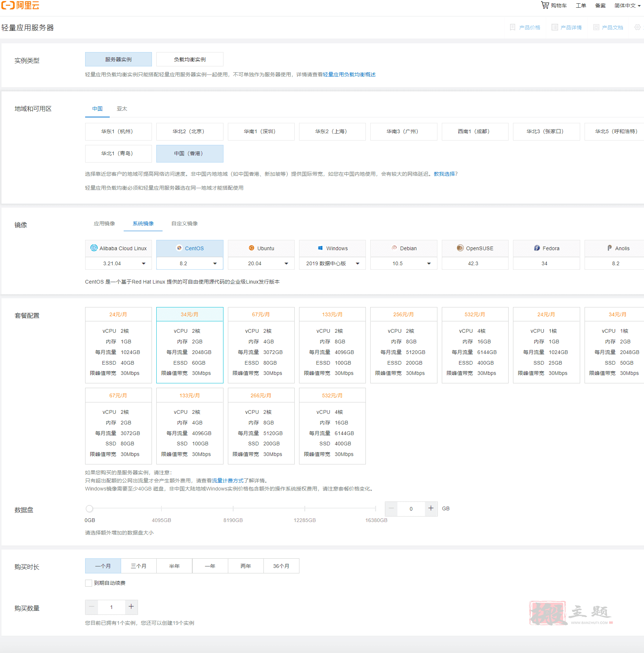Open the shopping cart icon

[x=545, y=5]
